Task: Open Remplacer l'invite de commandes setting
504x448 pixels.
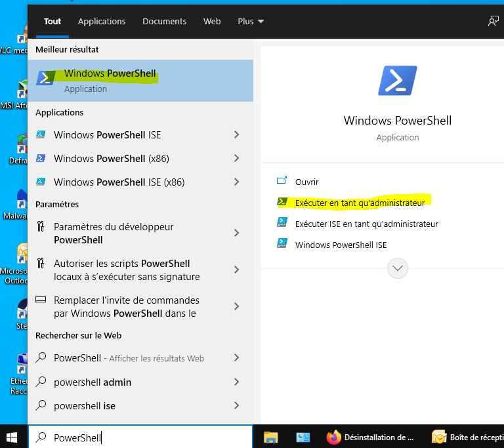Action: pos(140,306)
